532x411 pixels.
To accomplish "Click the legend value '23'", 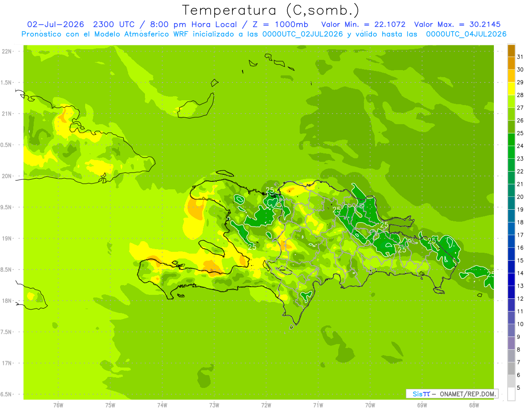I will coord(520,159).
